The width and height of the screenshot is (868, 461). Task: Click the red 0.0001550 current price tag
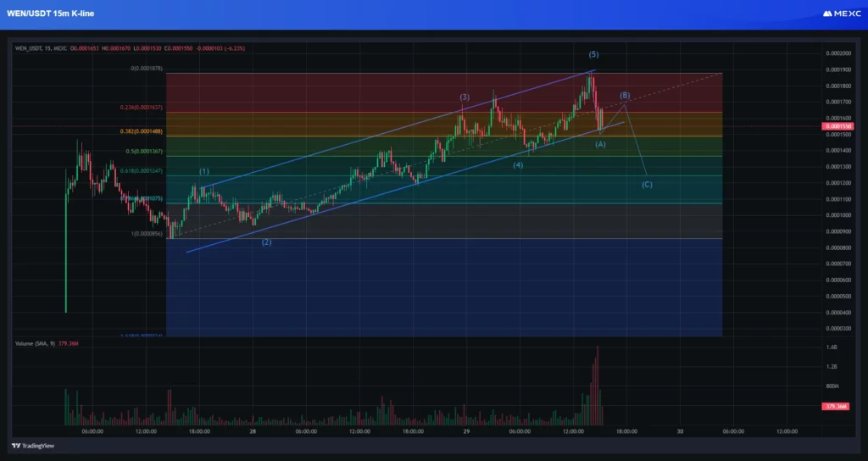point(838,127)
